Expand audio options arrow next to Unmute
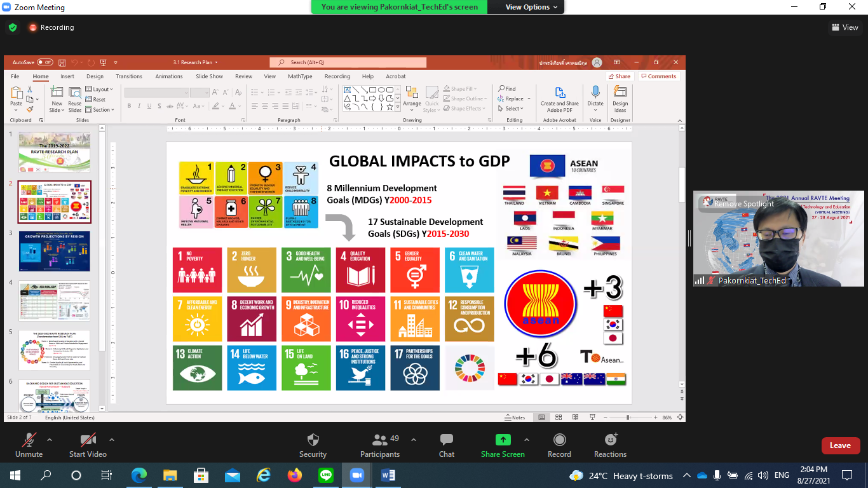The image size is (868, 488). click(50, 440)
